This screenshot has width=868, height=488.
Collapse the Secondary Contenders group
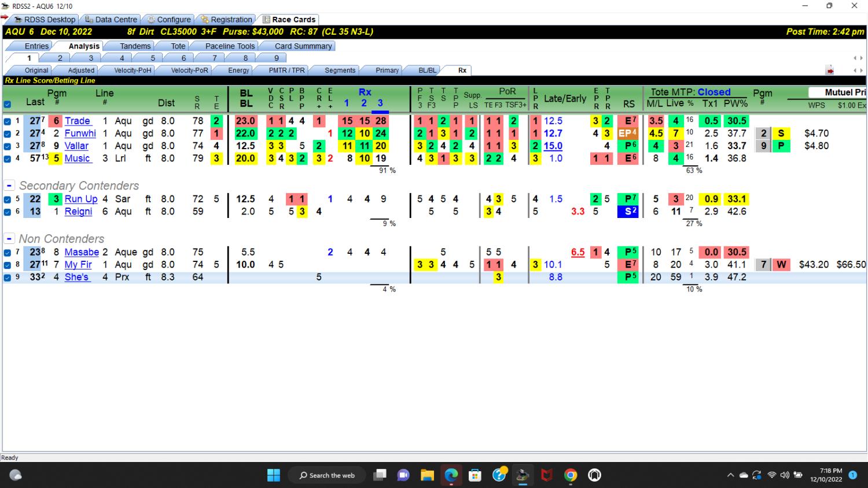(x=9, y=186)
